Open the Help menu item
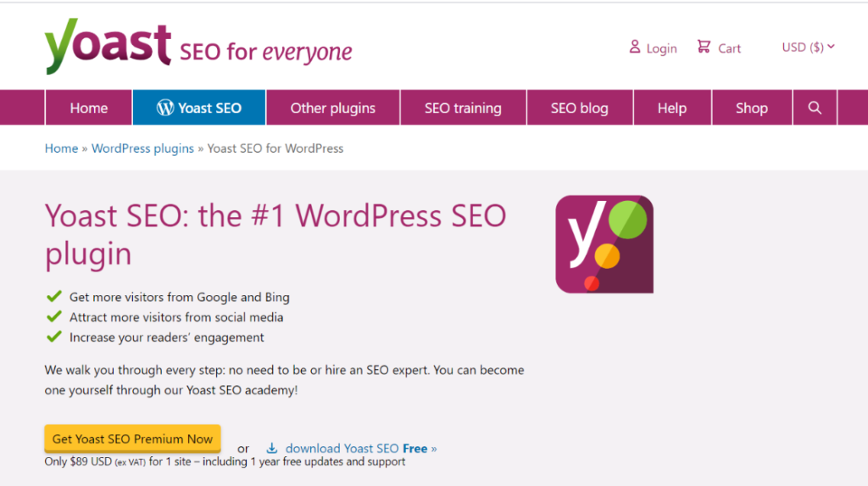The width and height of the screenshot is (868, 486). coord(672,108)
